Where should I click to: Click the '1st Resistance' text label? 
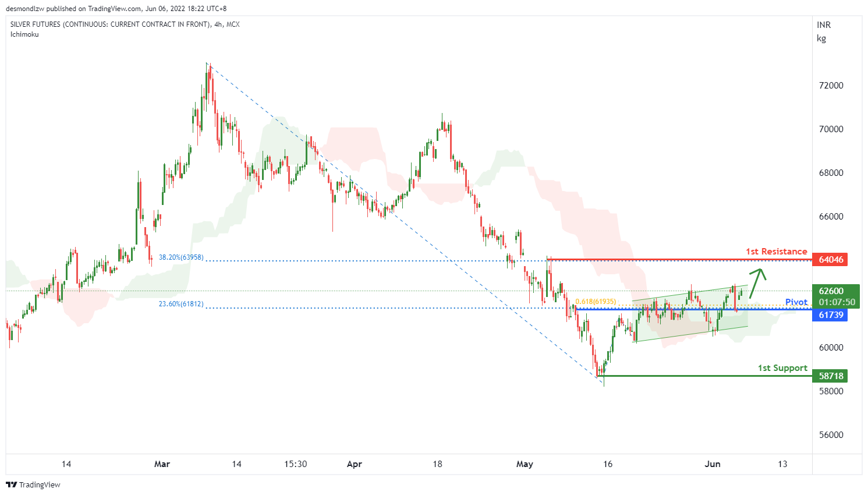coord(777,252)
